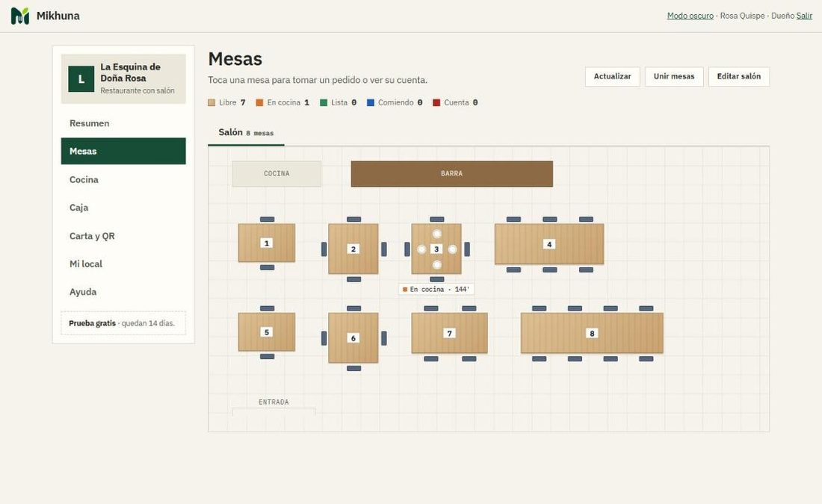Click the Salir link
Screen dimensions: 822x504
pos(804,16)
